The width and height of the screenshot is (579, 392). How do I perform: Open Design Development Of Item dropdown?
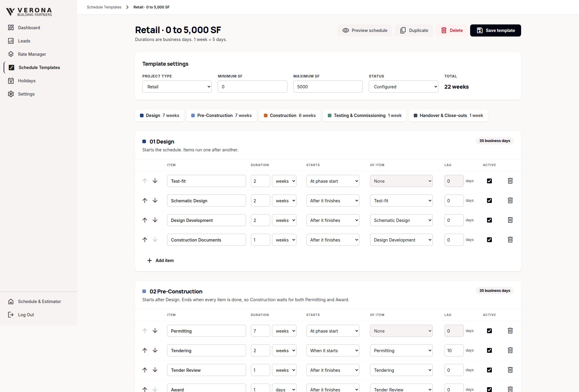(401, 220)
